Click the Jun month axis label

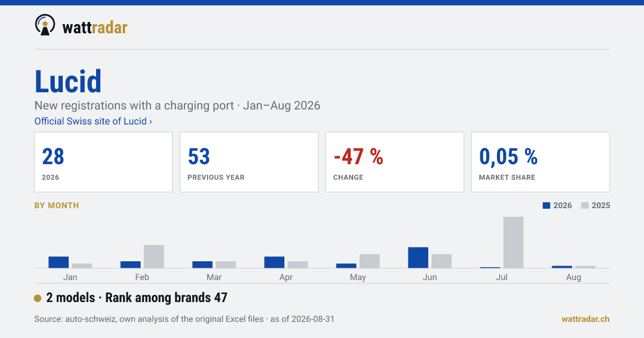click(x=430, y=277)
